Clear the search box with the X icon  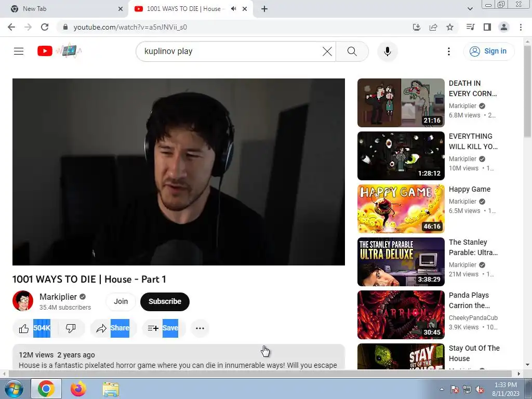coord(327,51)
